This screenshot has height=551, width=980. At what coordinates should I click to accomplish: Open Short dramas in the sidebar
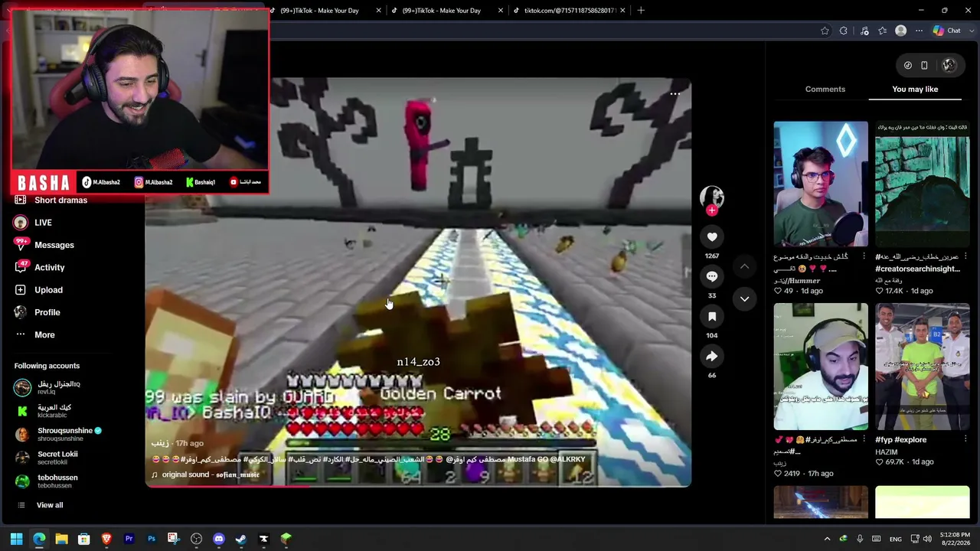(x=60, y=201)
